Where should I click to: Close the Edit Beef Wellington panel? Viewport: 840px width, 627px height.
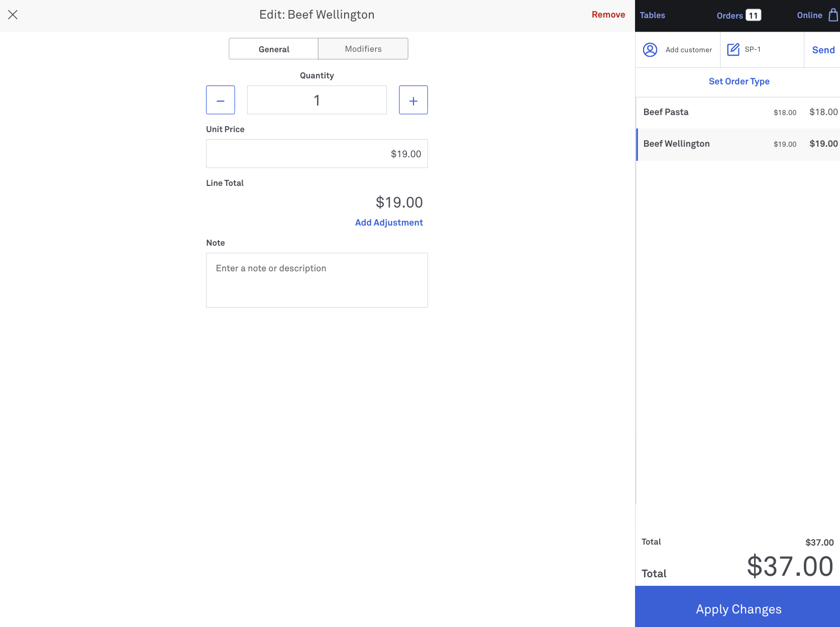coord(13,15)
